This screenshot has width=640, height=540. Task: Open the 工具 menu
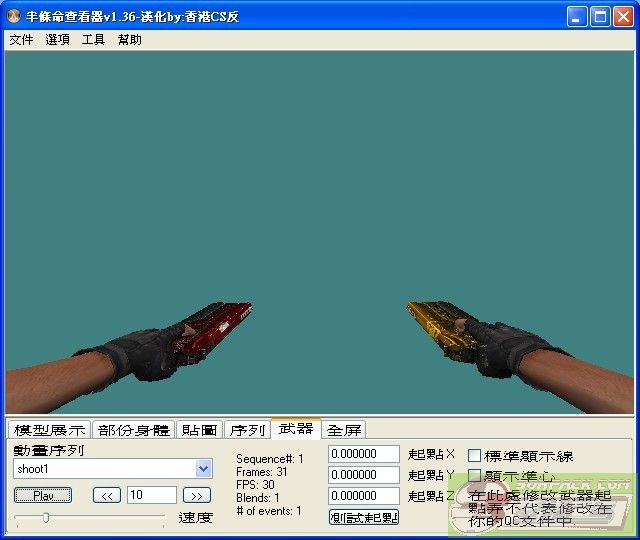[93, 40]
